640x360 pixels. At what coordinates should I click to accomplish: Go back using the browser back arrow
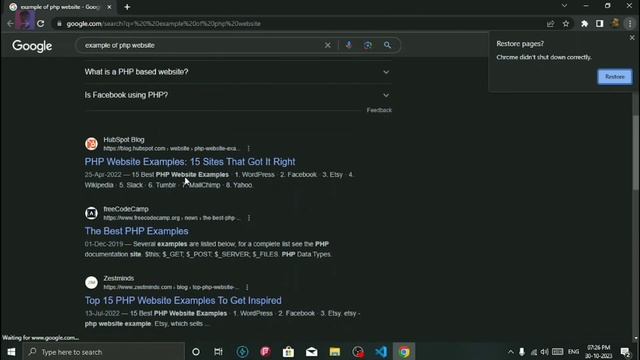pos(10,24)
